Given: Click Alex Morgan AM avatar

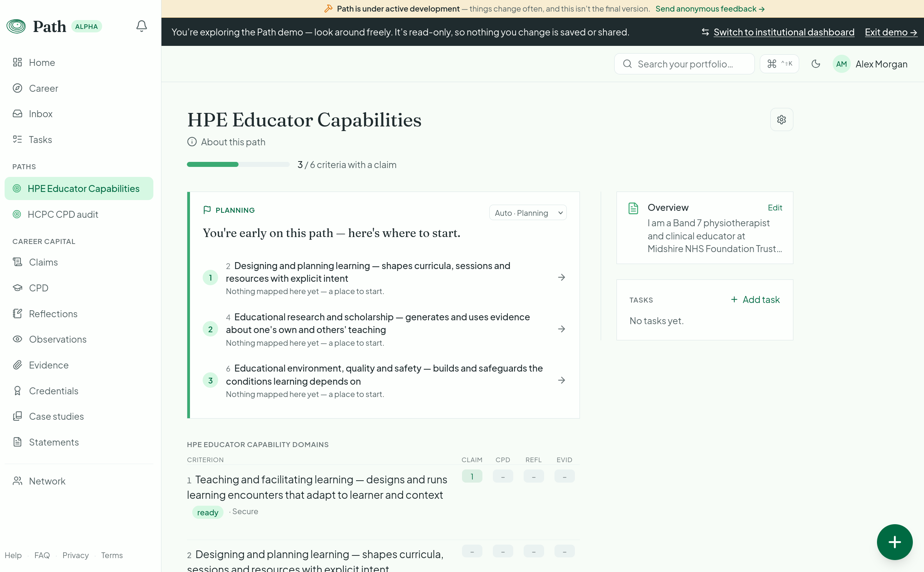Looking at the screenshot, I should tap(842, 64).
